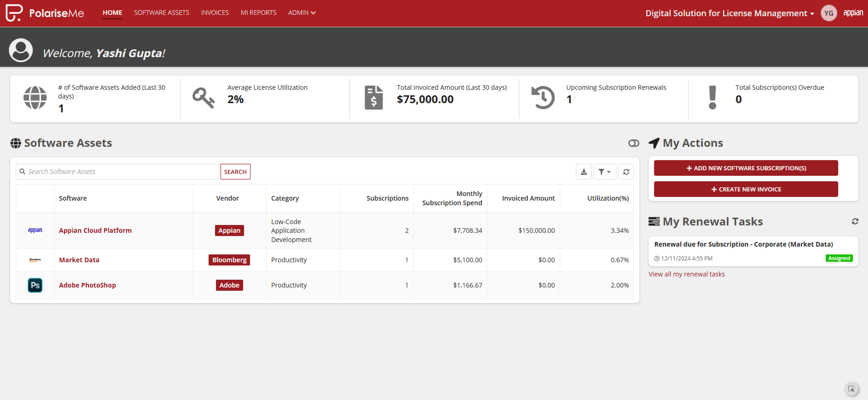This screenshot has height=400, width=868.
Task: Sort by Vendor column header
Action: click(227, 198)
